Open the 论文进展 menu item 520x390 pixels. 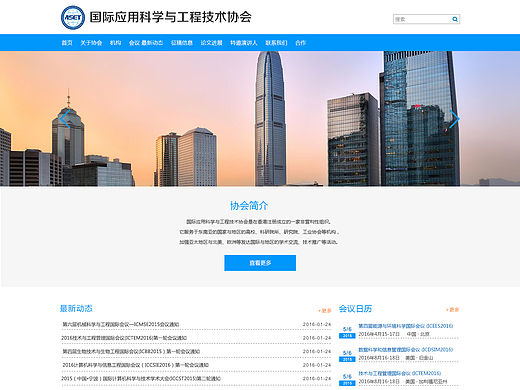pos(211,43)
